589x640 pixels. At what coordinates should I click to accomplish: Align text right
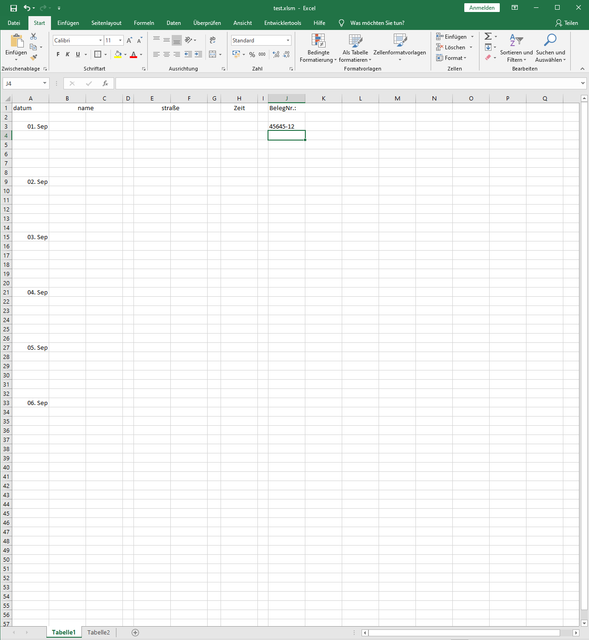click(177, 54)
